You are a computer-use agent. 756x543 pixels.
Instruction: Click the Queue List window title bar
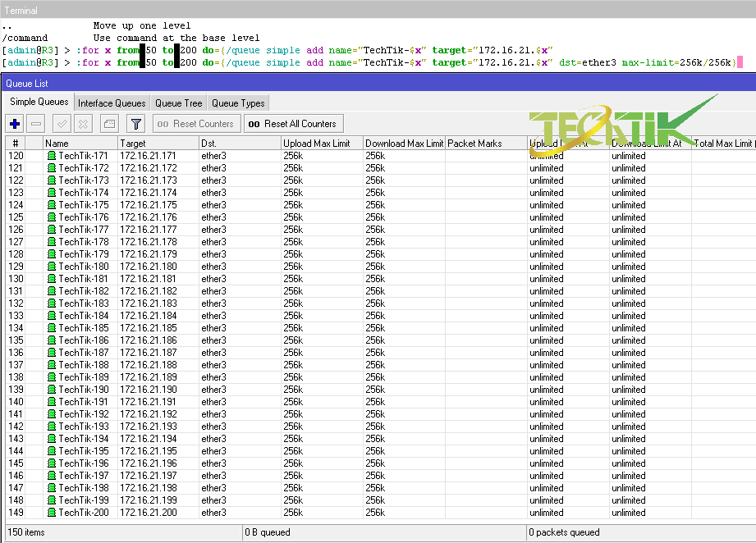coord(378,83)
